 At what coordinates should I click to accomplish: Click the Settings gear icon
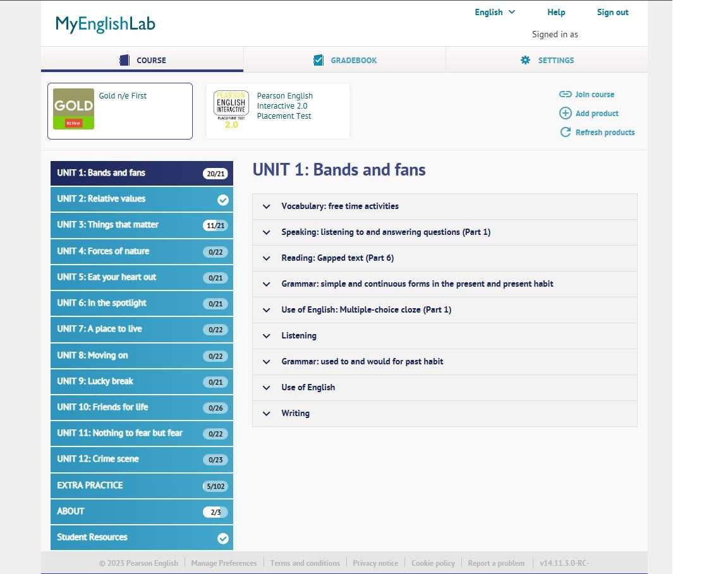pos(525,60)
